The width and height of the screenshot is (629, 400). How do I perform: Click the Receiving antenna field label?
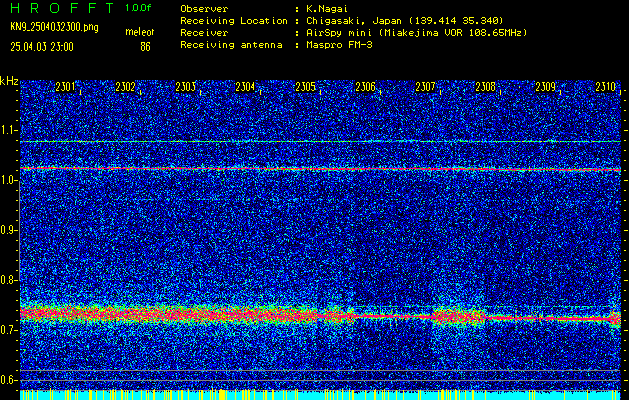(x=231, y=45)
